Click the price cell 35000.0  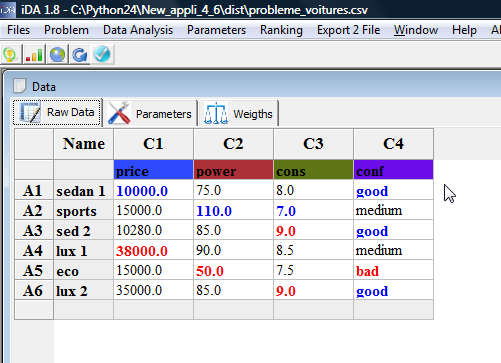154,290
